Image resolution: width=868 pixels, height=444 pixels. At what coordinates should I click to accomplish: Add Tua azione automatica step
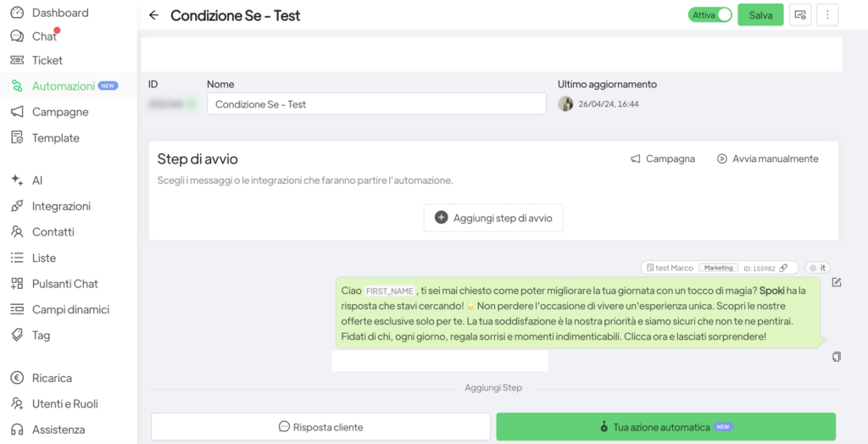pyautogui.click(x=665, y=427)
